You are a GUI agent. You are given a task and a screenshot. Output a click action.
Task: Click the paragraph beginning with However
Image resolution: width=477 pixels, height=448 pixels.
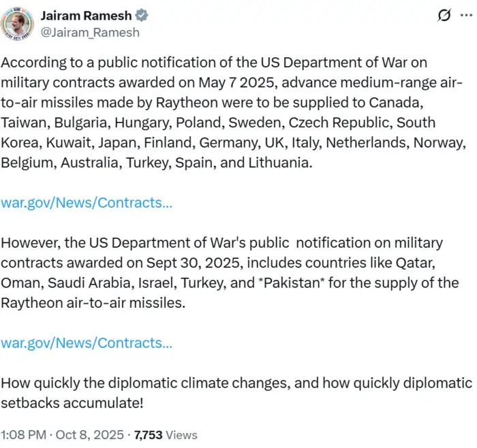[232, 272]
